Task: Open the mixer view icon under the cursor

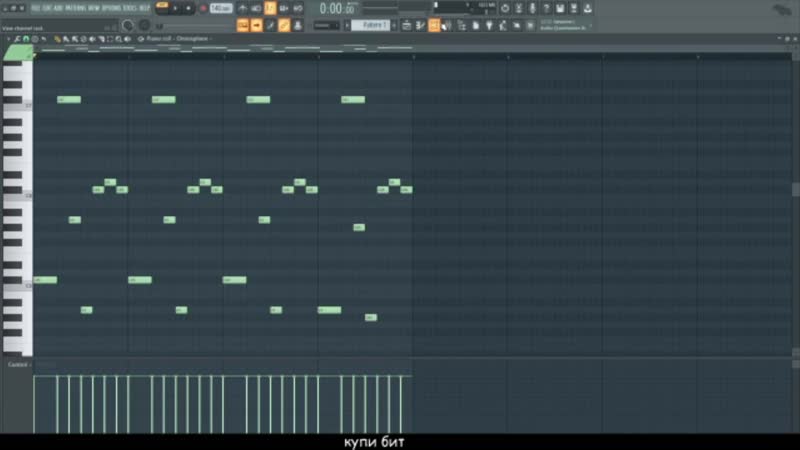Action: click(447, 25)
